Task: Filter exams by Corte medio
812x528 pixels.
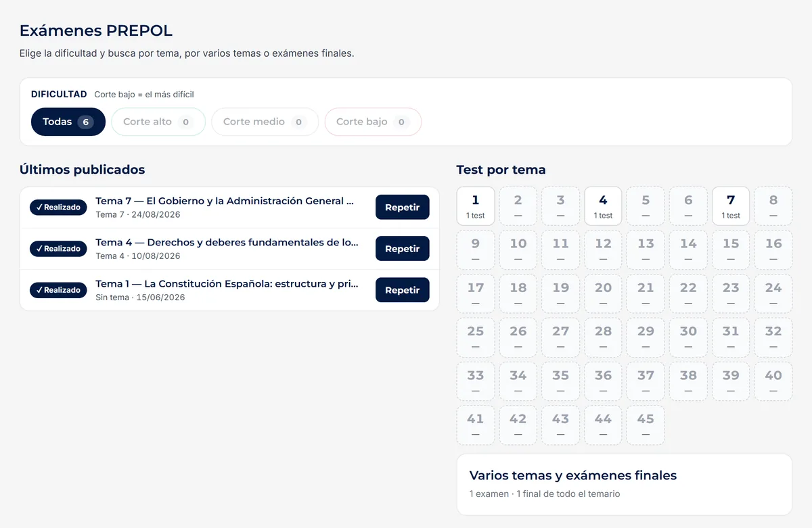Action: coord(265,122)
